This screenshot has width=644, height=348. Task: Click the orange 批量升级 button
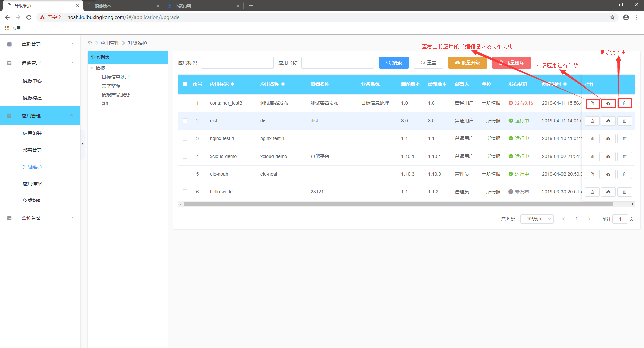[467, 63]
